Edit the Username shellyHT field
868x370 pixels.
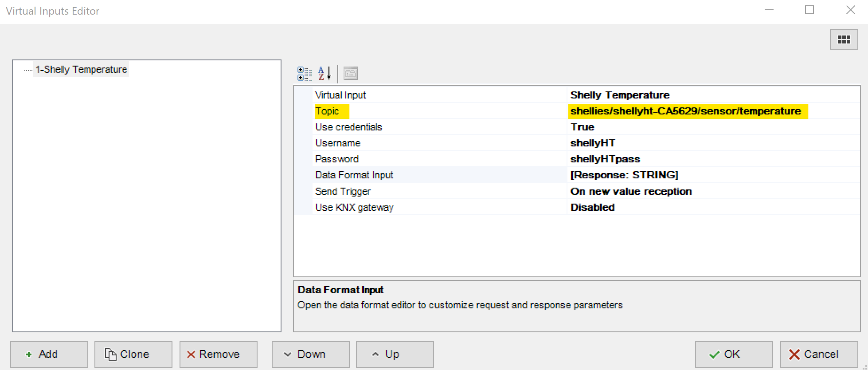click(593, 143)
